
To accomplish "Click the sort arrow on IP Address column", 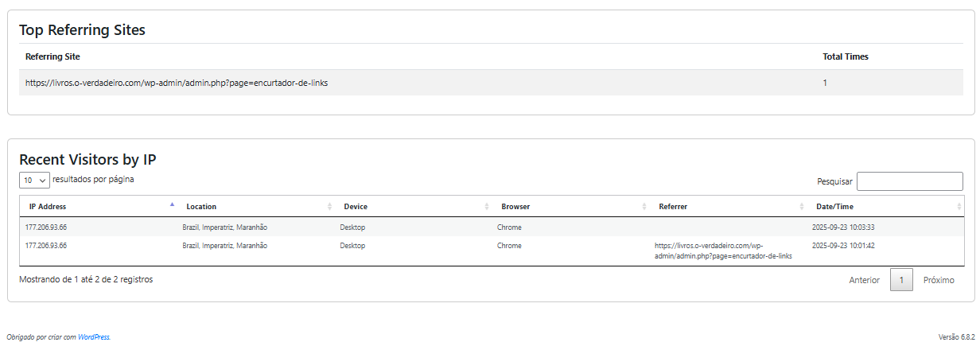I will [x=172, y=206].
